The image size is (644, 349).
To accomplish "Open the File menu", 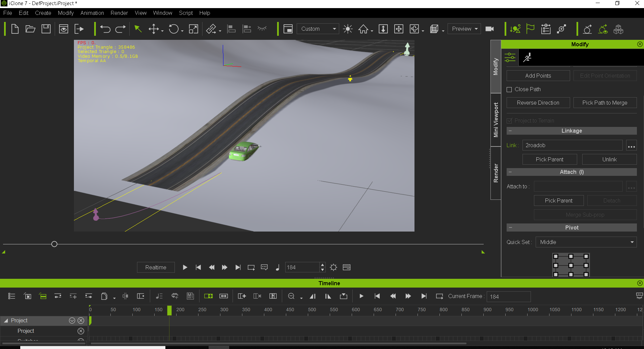I will pos(8,13).
